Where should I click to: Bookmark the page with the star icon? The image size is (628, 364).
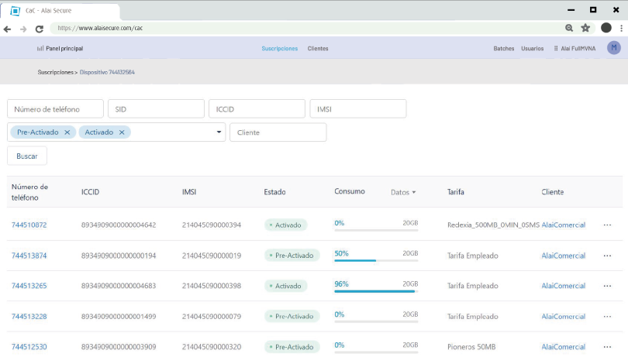click(x=585, y=28)
